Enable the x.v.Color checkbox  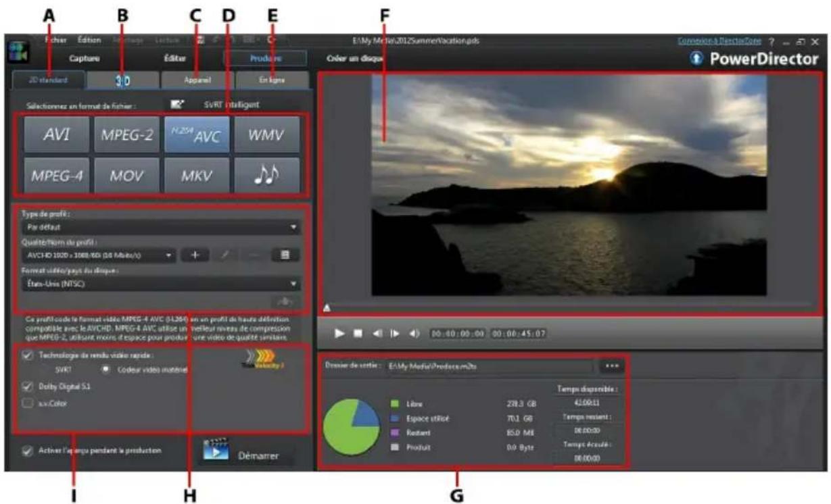point(28,403)
